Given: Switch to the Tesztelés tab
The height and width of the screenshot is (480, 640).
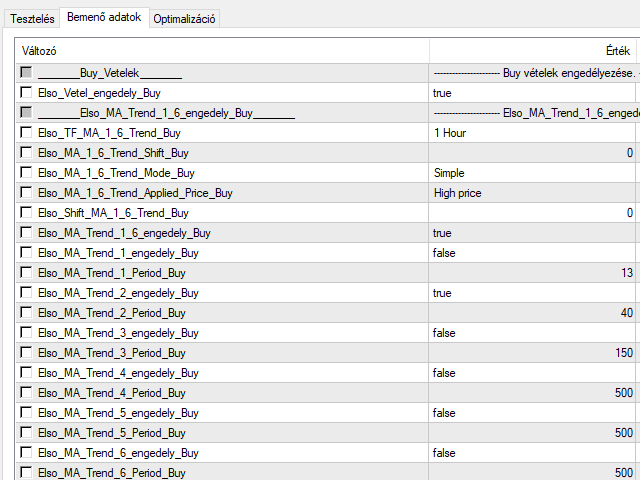Looking at the screenshot, I should pyautogui.click(x=32, y=19).
